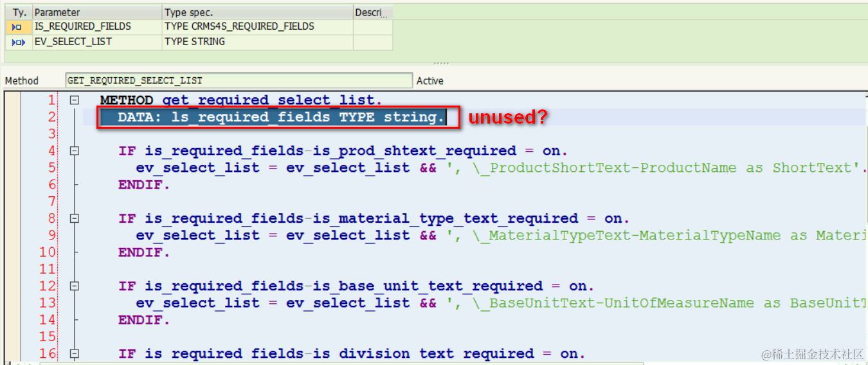
Task: Collapse the IF block for is_division_text_required
Action: click(75, 353)
